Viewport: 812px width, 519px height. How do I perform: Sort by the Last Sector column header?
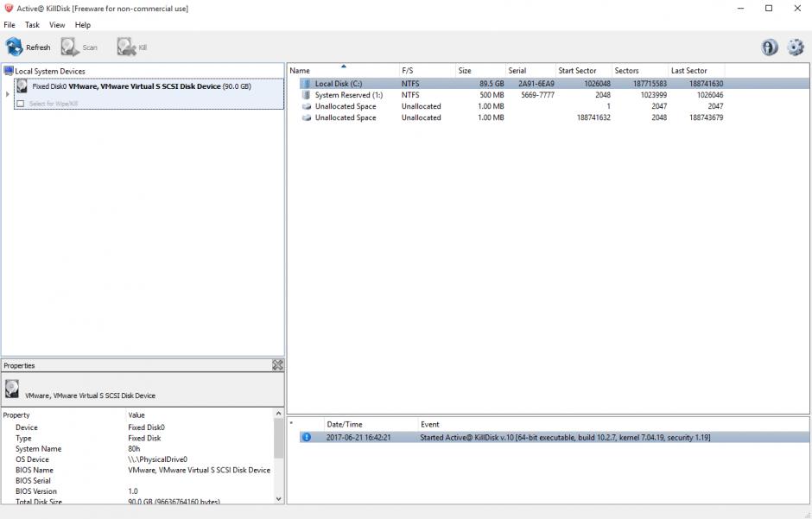(696, 70)
